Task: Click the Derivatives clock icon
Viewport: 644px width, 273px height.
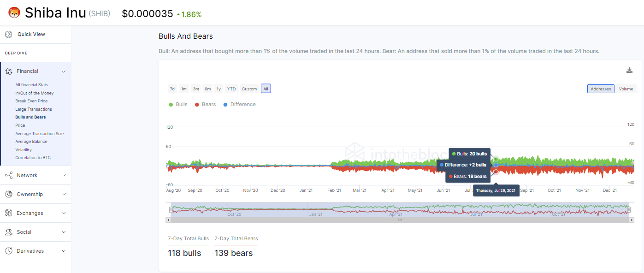Action: [x=8, y=251]
